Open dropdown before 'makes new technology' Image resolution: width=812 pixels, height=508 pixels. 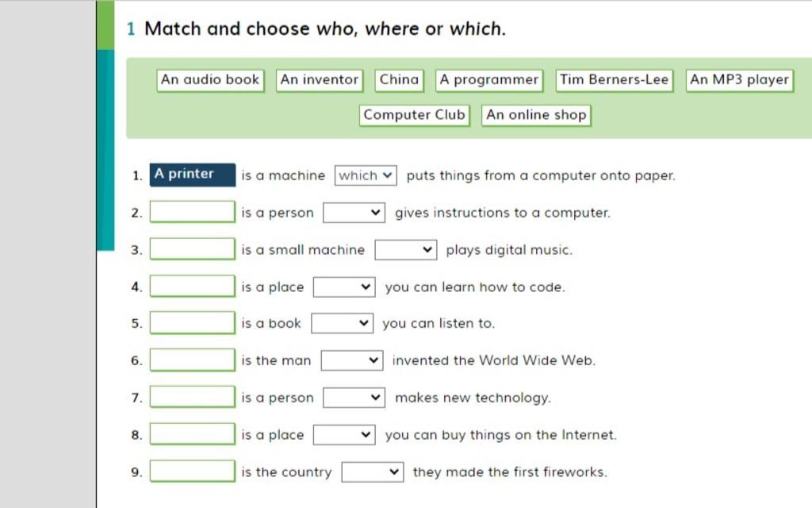[354, 398]
